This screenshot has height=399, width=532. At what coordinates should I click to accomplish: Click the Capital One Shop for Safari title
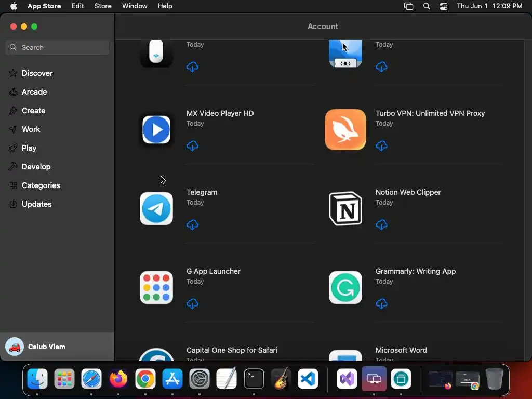tap(232, 350)
